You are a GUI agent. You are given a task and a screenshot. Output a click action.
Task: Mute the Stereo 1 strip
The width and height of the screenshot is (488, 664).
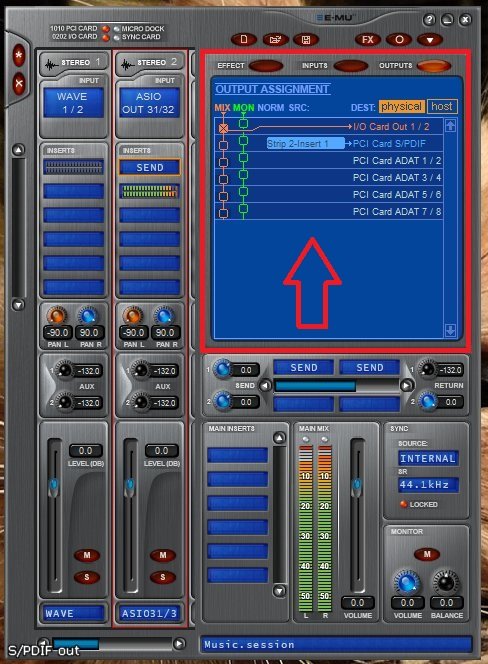click(x=87, y=555)
